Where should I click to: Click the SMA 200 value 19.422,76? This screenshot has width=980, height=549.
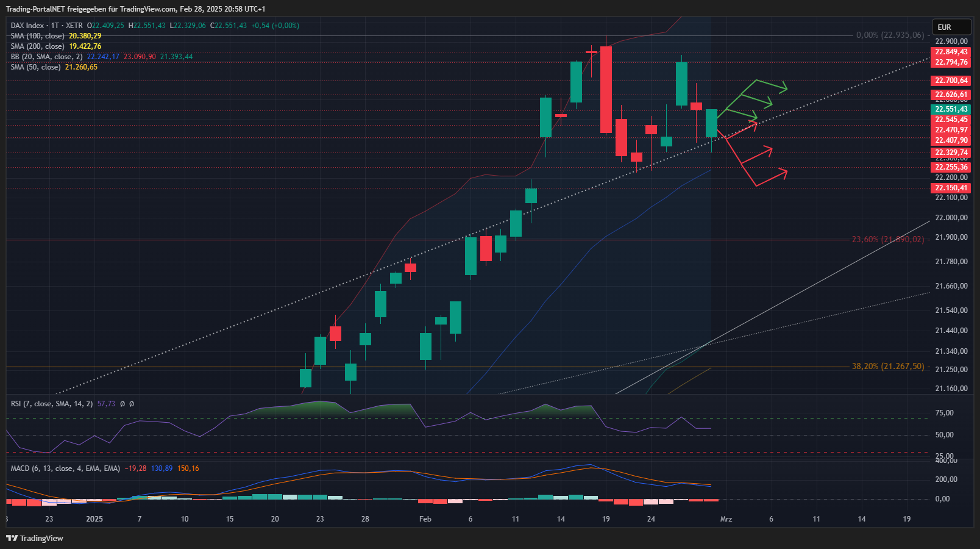click(85, 46)
